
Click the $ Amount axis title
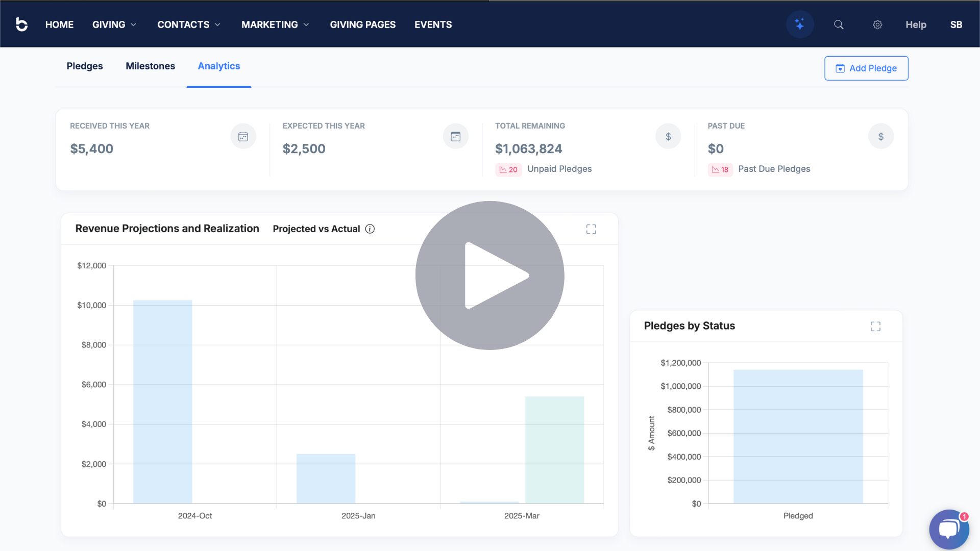651,433
